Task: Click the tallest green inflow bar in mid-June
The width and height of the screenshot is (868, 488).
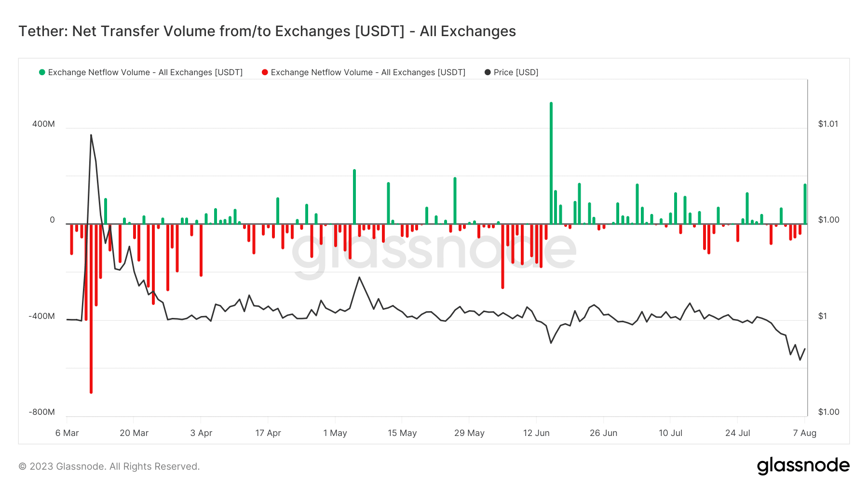Action: coord(551,163)
